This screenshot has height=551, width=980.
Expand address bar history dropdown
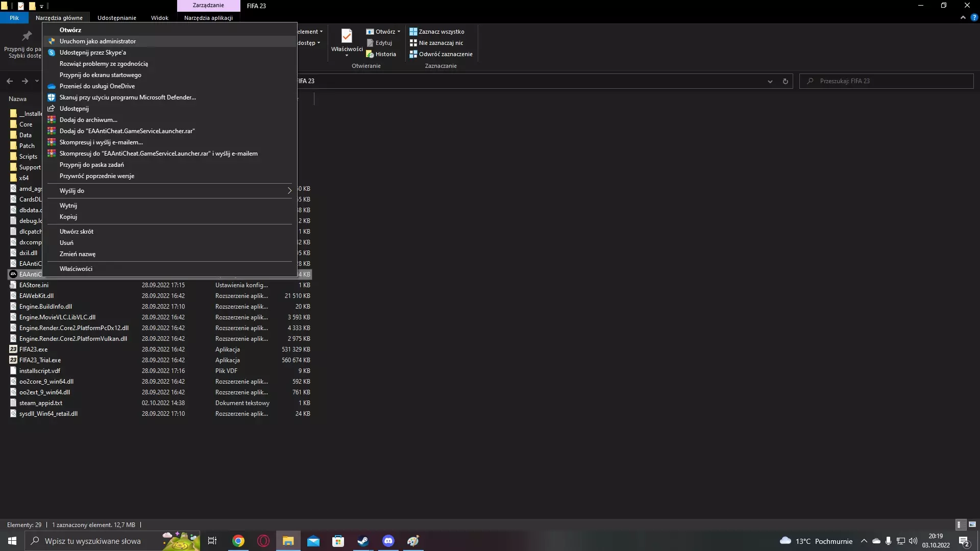770,81
